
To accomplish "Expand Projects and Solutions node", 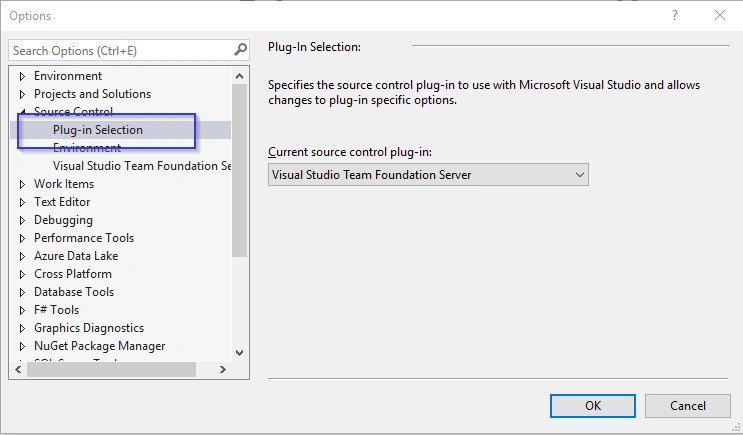I will tap(22, 94).
